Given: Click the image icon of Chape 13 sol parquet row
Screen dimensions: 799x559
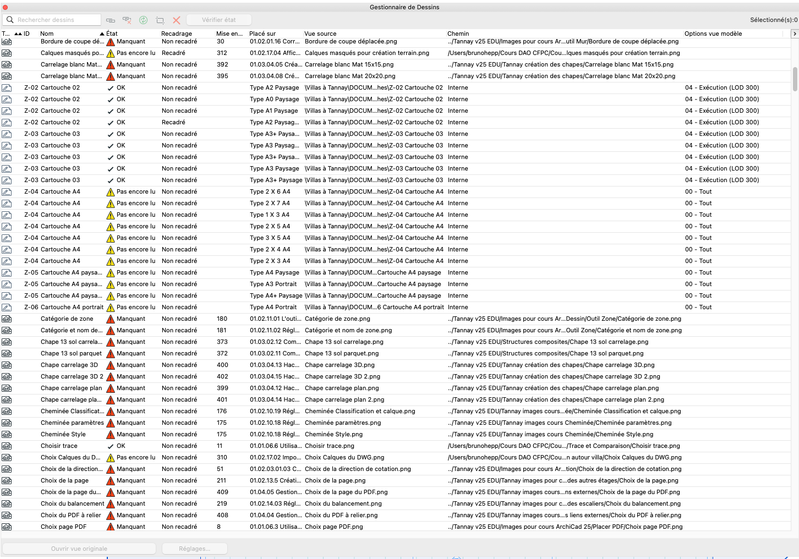Looking at the screenshot, I should tap(7, 354).
